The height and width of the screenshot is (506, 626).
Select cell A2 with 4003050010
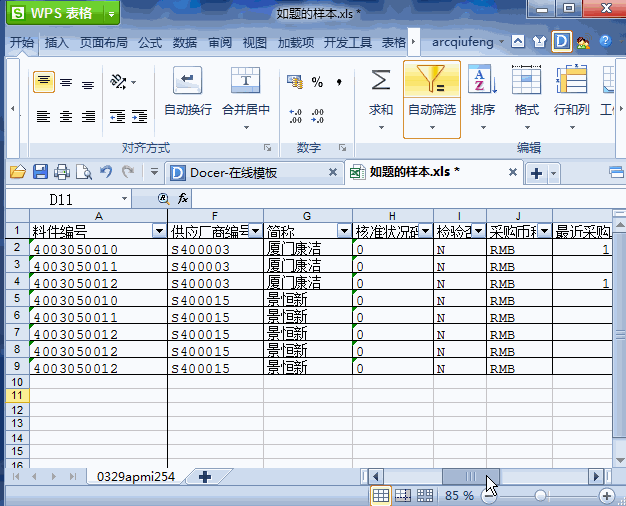tap(99, 249)
